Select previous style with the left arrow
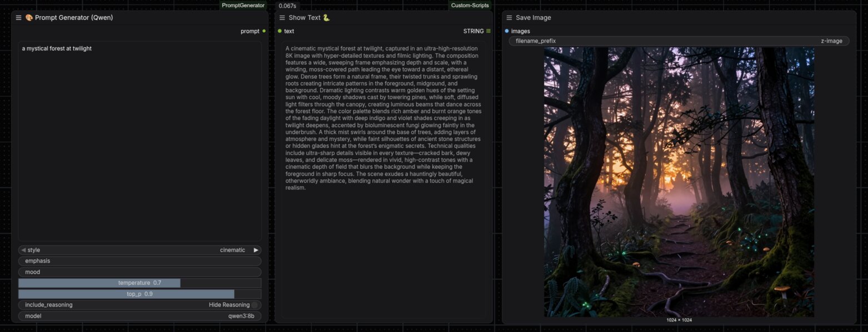Screen dimensions: 868x332 (x=23, y=250)
